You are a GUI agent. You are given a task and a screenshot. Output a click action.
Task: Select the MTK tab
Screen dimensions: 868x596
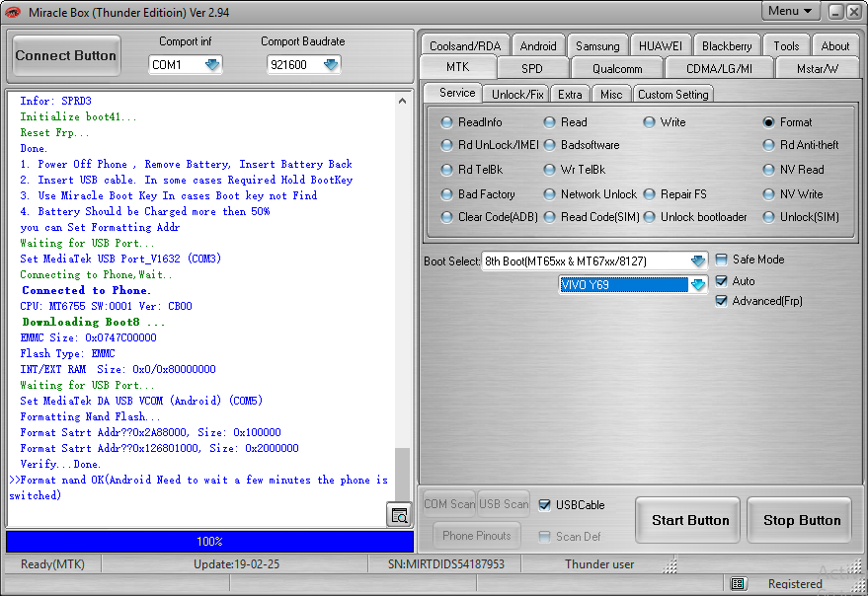(x=458, y=67)
